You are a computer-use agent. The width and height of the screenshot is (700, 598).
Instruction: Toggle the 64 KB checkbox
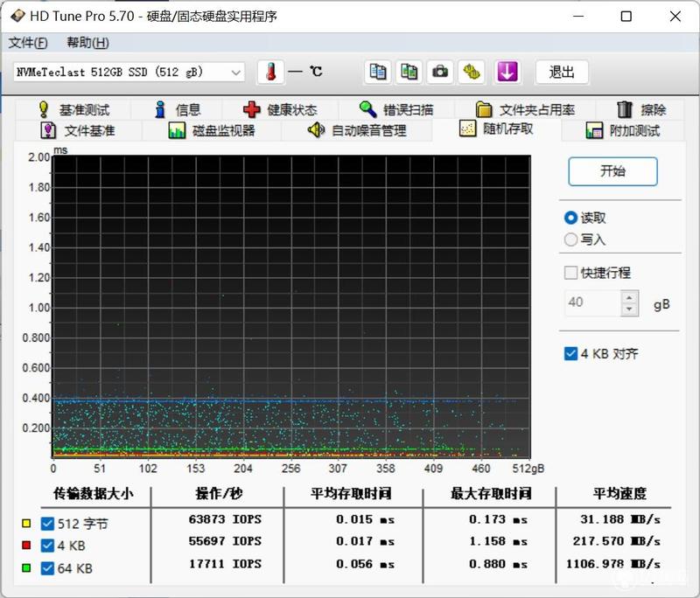tap(47, 568)
